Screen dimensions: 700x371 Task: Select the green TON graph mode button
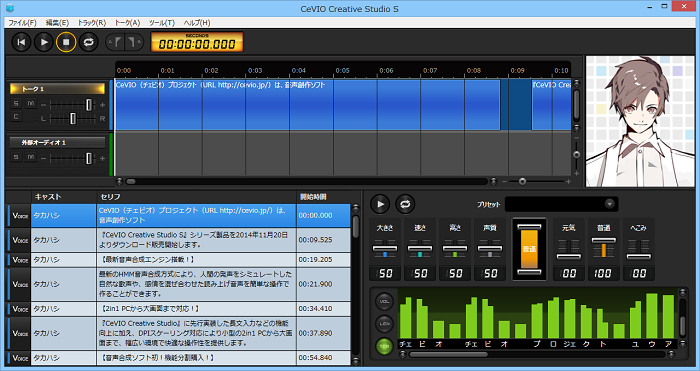(x=384, y=346)
